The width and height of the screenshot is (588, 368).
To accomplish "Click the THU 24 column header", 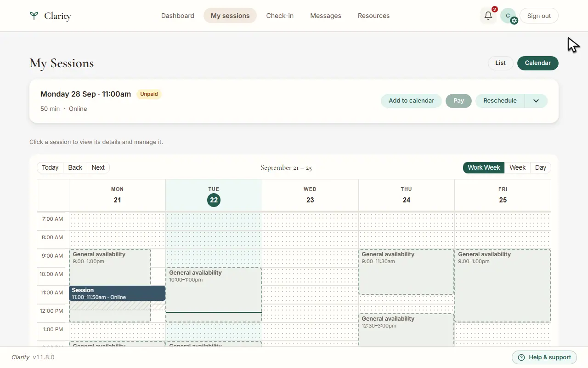I will pyautogui.click(x=406, y=195).
